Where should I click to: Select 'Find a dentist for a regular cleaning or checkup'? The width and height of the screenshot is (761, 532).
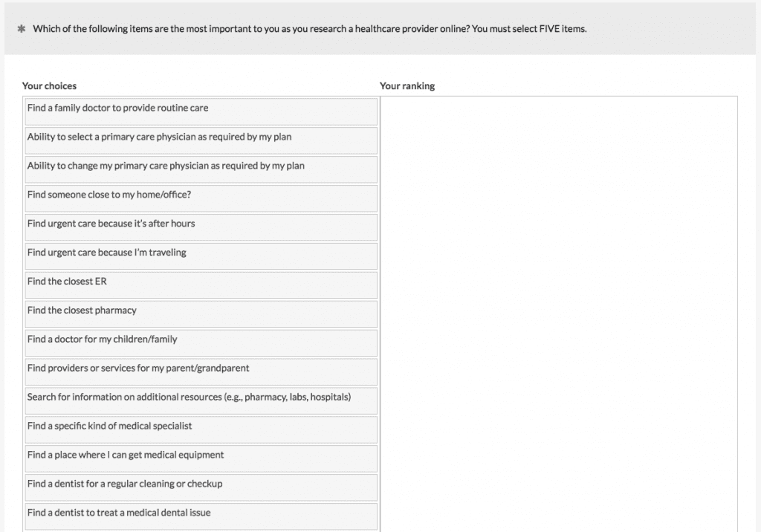201,487
